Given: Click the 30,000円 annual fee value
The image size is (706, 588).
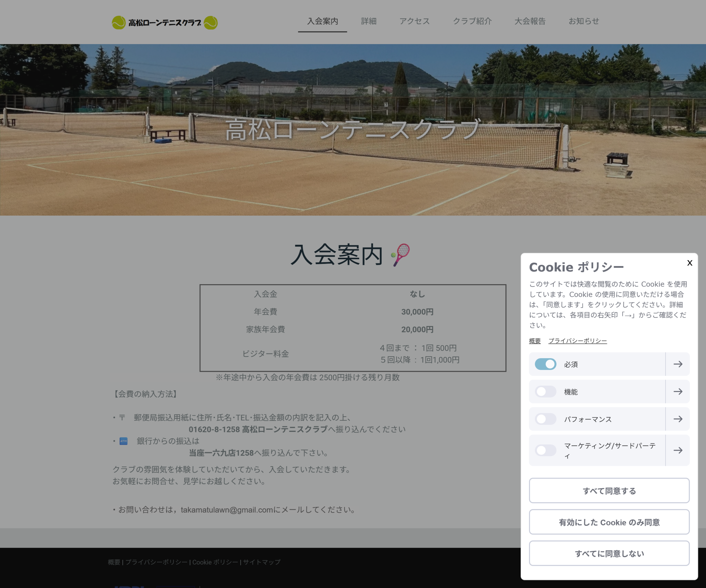Looking at the screenshot, I should [x=417, y=312].
